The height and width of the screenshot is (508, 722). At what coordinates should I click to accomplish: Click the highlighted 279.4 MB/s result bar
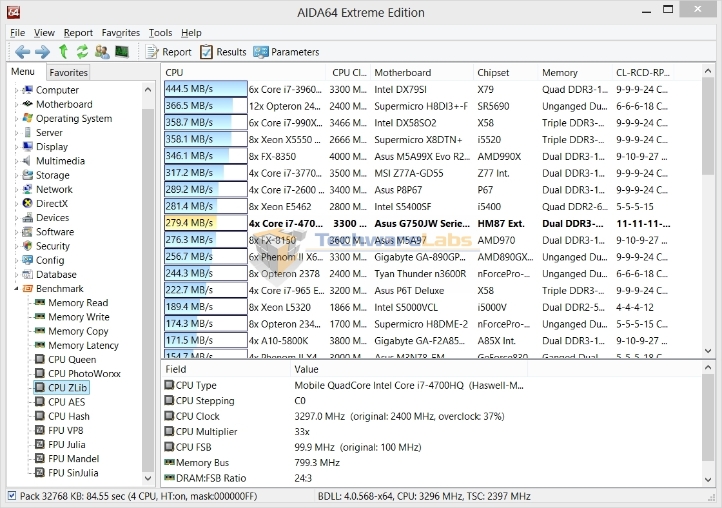click(x=205, y=223)
